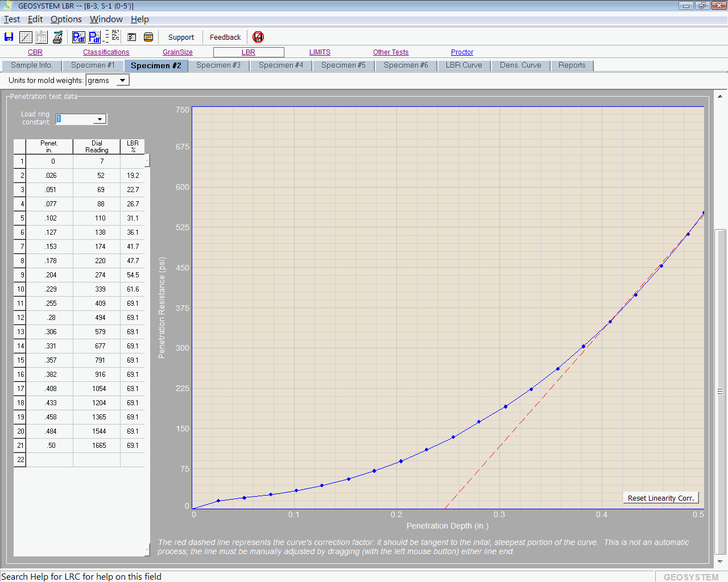Expand the mold weight units dropdown
728x582 pixels.
[x=122, y=81]
